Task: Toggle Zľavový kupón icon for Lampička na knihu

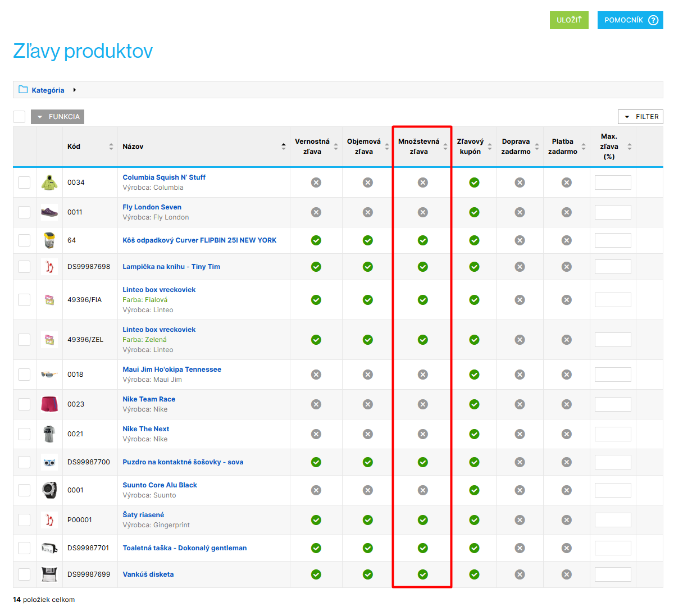Action: (475, 267)
